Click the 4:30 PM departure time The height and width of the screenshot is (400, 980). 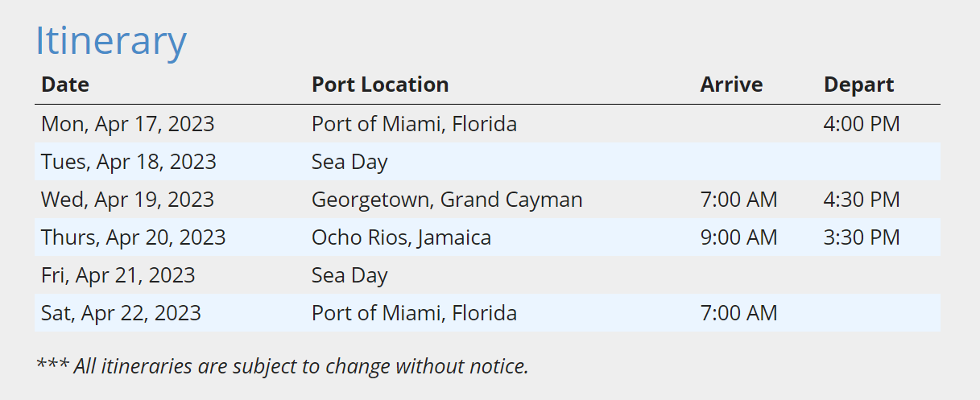click(x=862, y=200)
